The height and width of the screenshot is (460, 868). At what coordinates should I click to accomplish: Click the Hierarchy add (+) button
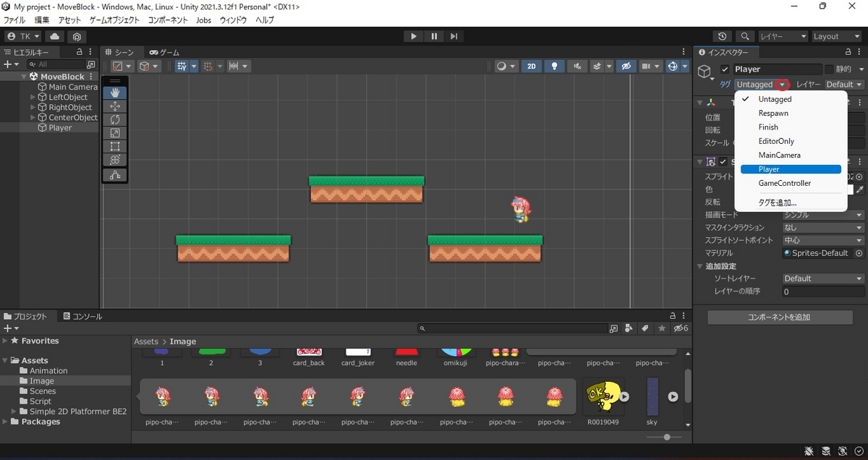(10, 64)
